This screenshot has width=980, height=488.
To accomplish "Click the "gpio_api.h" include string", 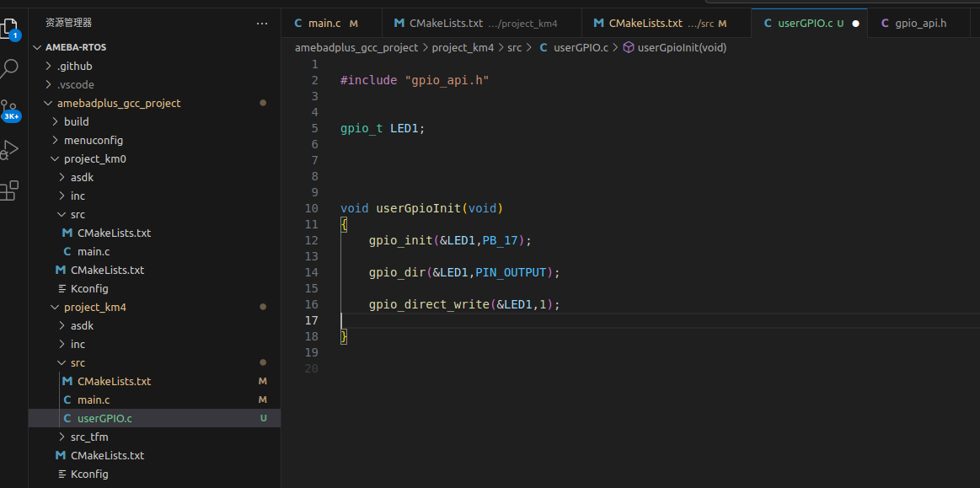I will click(x=447, y=81).
